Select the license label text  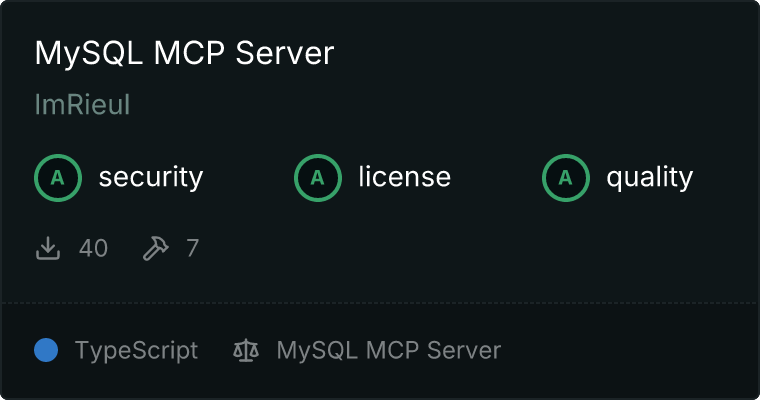[x=405, y=177]
